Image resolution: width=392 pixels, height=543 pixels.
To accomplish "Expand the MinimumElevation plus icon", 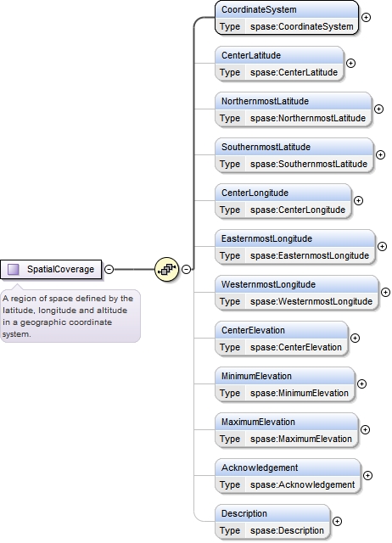I will coord(361,383).
